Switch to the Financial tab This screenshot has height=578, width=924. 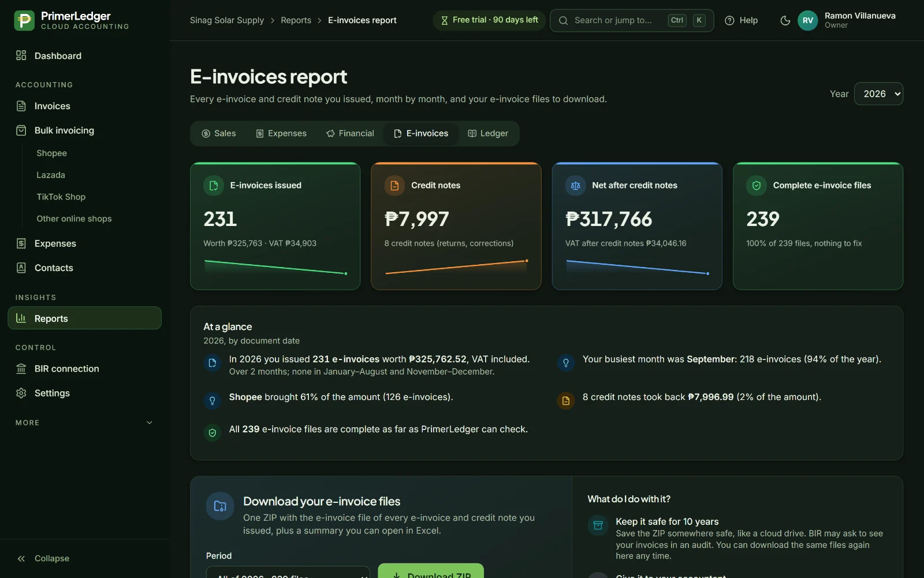(350, 134)
